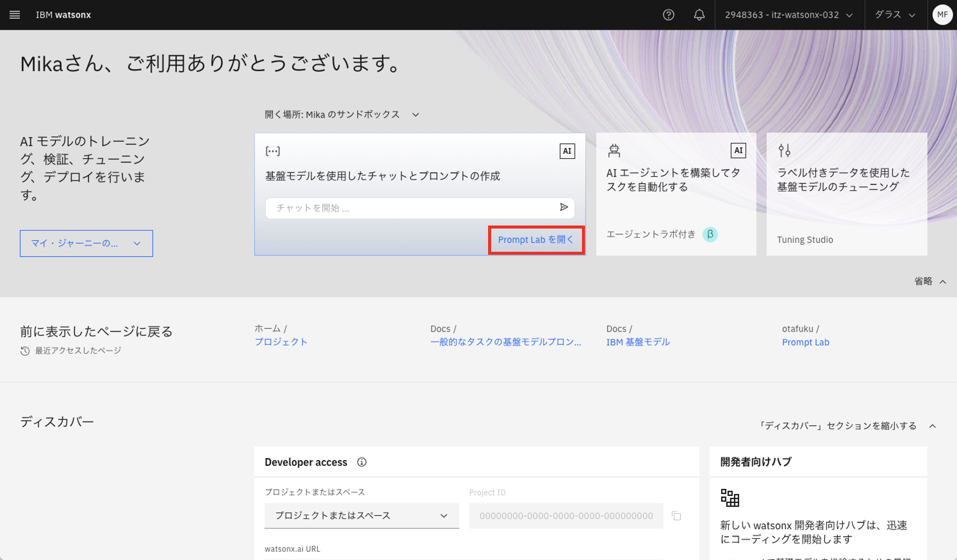Viewport: 957px width, 560px height.
Task: Click the Developer access info icon
Action: pyautogui.click(x=361, y=462)
